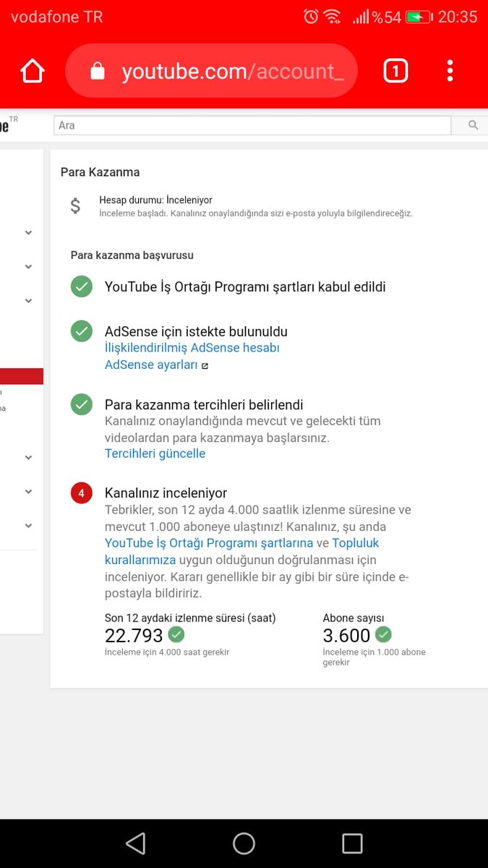This screenshot has width=488, height=868.
Task: Open AdSense ayarları external link
Action: (156, 365)
